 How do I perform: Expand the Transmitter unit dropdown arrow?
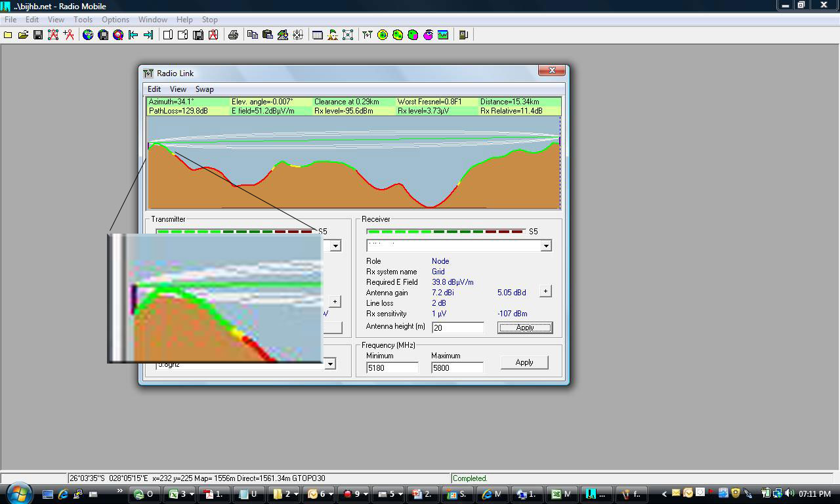point(335,245)
